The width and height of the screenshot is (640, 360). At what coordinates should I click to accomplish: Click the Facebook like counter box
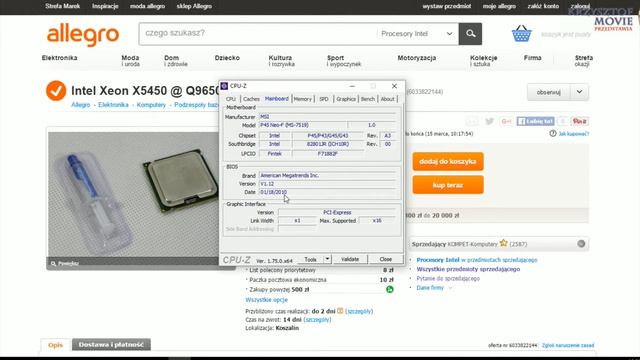562,121
